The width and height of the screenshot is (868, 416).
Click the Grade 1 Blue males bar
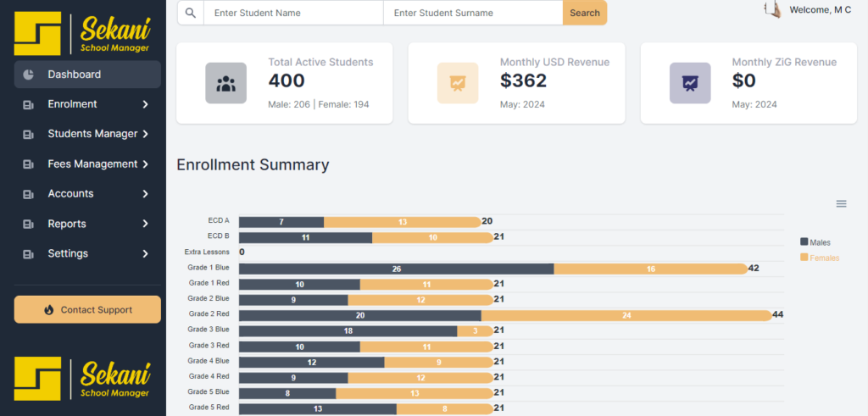coord(396,269)
